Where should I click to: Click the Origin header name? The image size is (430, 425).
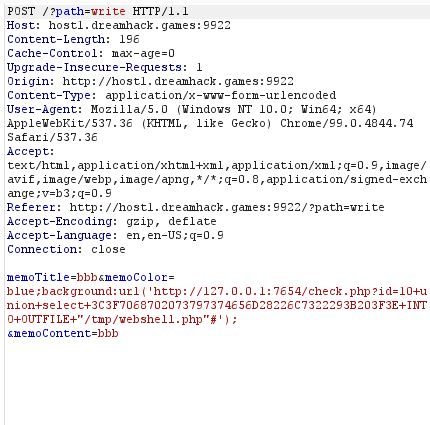[28, 82]
